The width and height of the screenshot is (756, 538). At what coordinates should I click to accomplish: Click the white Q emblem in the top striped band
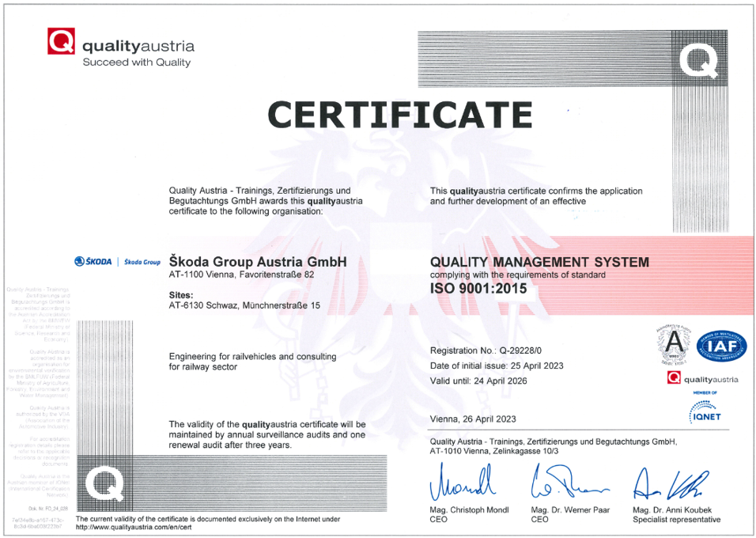(698, 59)
